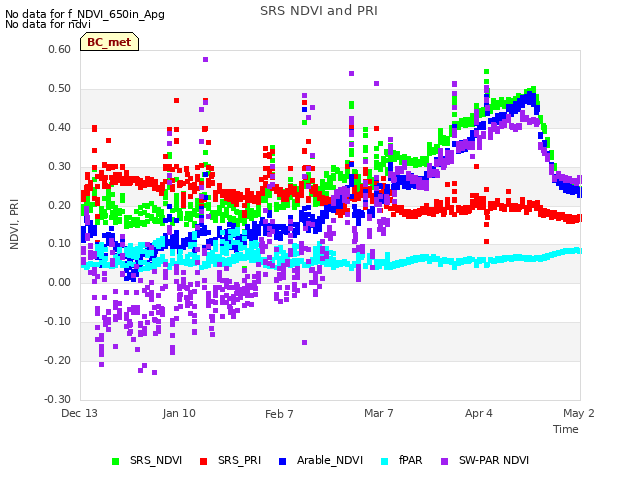
Task: Click the Feb 7 x-axis tick label
Action: 279,414
